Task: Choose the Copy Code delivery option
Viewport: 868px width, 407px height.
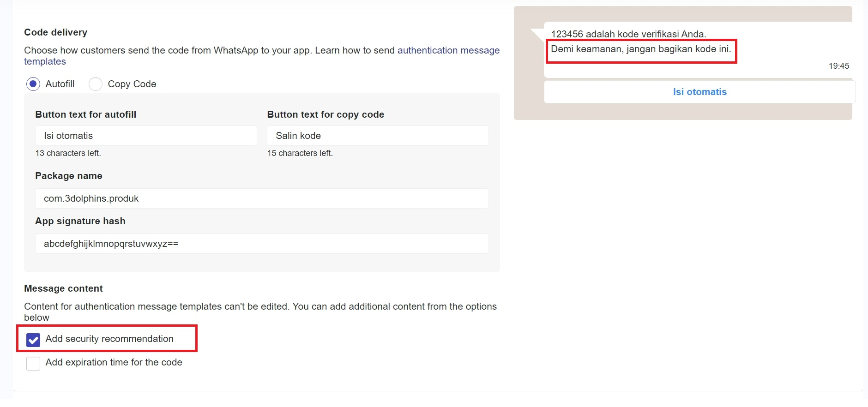Action: [x=96, y=84]
